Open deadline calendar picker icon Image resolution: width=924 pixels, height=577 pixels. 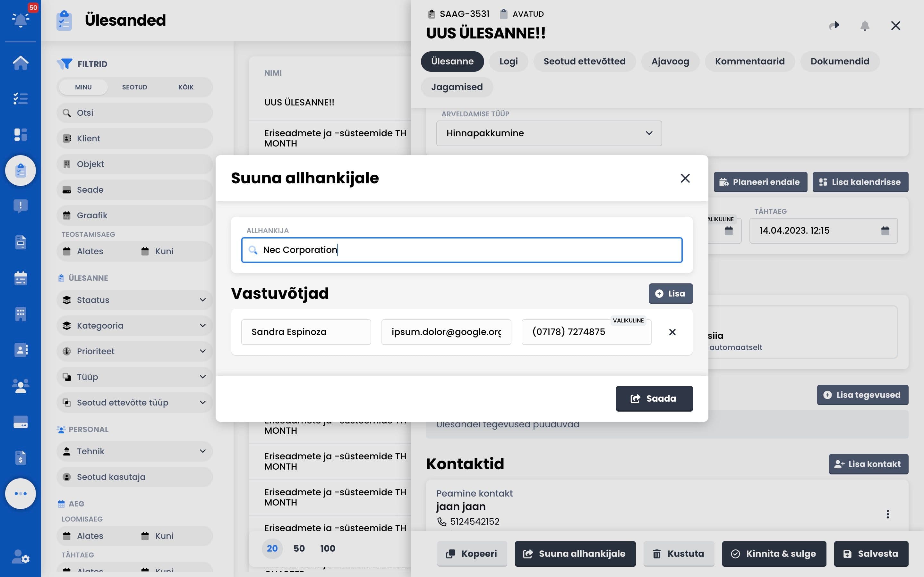click(x=885, y=230)
